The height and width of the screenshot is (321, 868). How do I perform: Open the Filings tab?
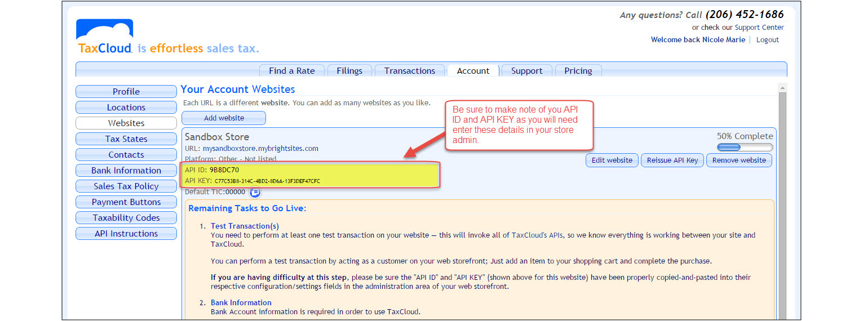pos(349,70)
